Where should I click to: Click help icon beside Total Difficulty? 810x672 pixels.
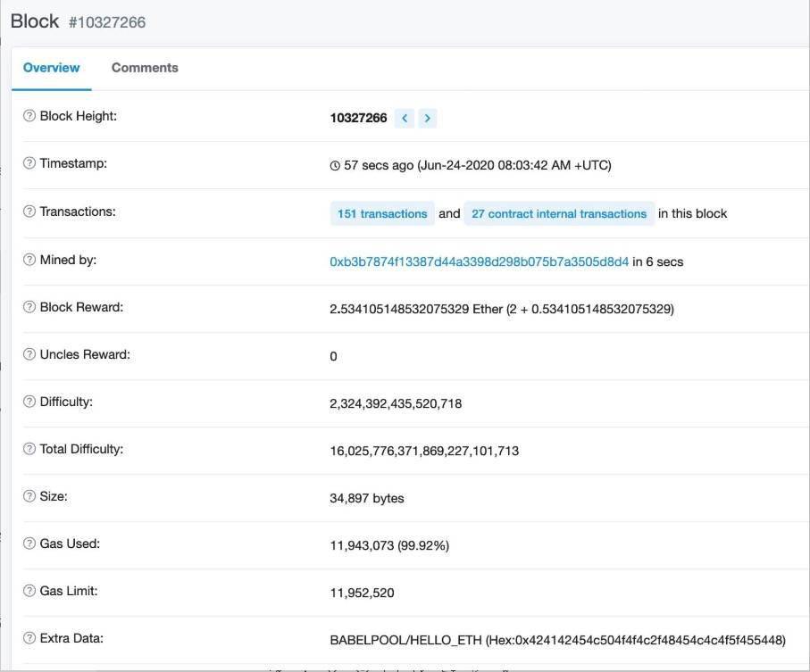(29, 450)
